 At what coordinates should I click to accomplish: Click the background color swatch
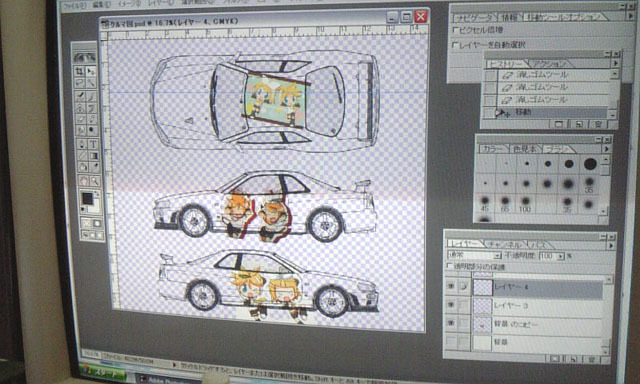pyautogui.click(x=94, y=206)
